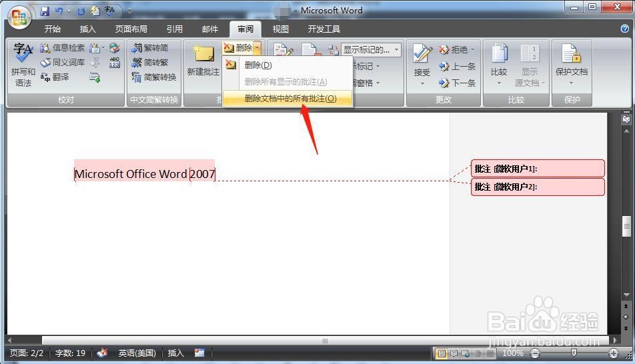Click the text Microsoft Office Word 2007
635x364 pixels.
pos(145,174)
